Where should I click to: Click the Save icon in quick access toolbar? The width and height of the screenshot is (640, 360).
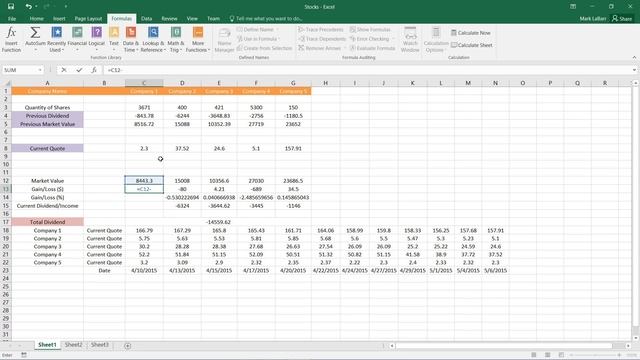11,6
